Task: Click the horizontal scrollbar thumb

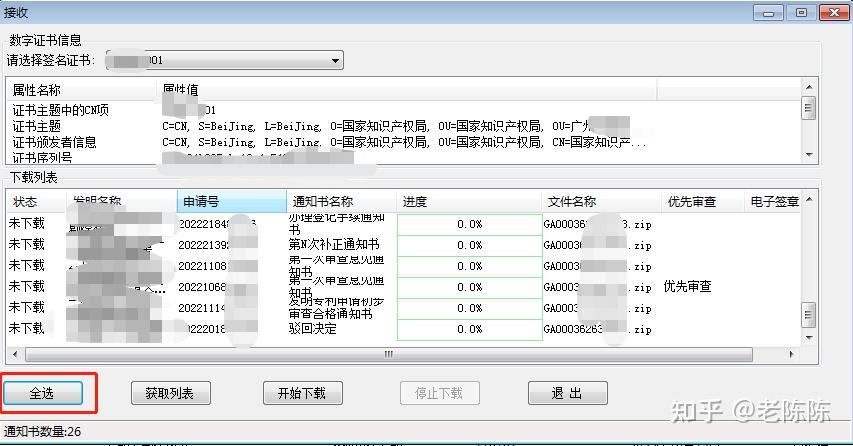Action: (x=388, y=355)
